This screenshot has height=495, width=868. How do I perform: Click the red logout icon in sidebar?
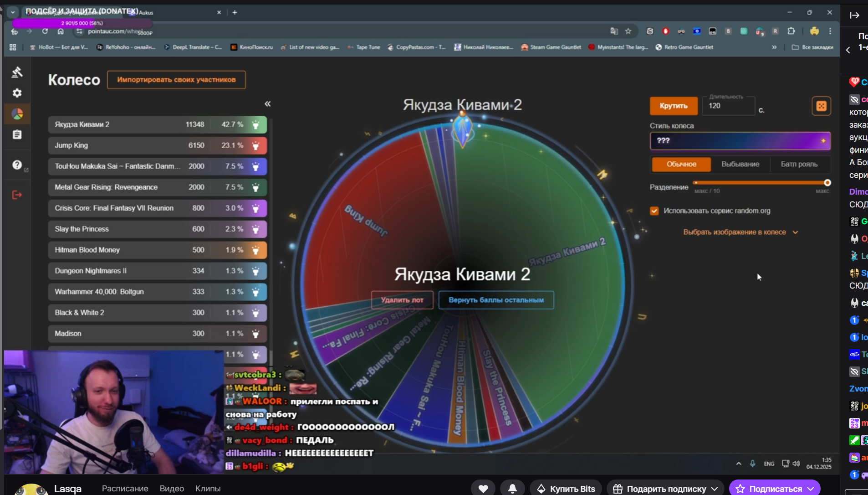click(x=17, y=195)
